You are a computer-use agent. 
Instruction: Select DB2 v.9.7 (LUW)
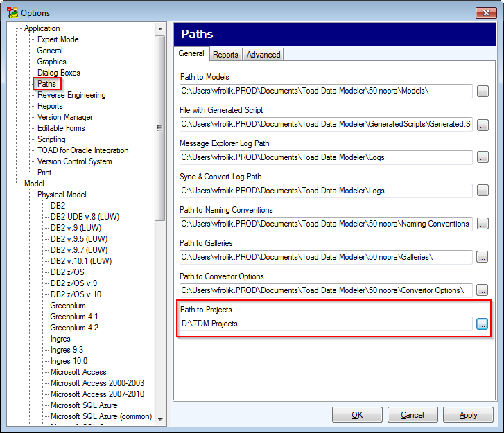(x=79, y=250)
